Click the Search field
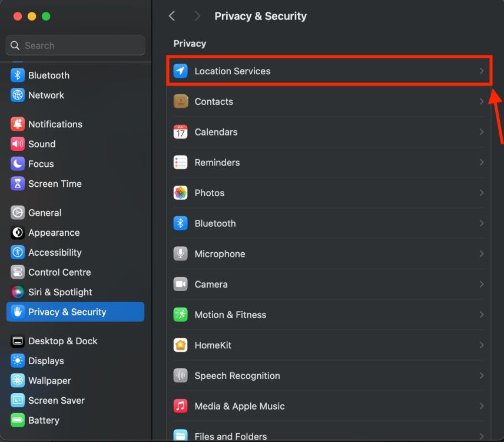 click(75, 45)
